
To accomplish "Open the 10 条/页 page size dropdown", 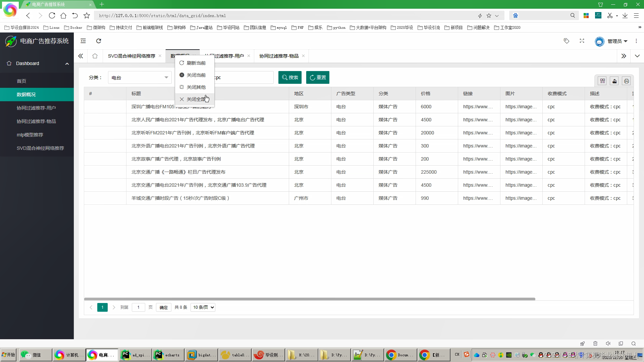I will click(x=203, y=307).
